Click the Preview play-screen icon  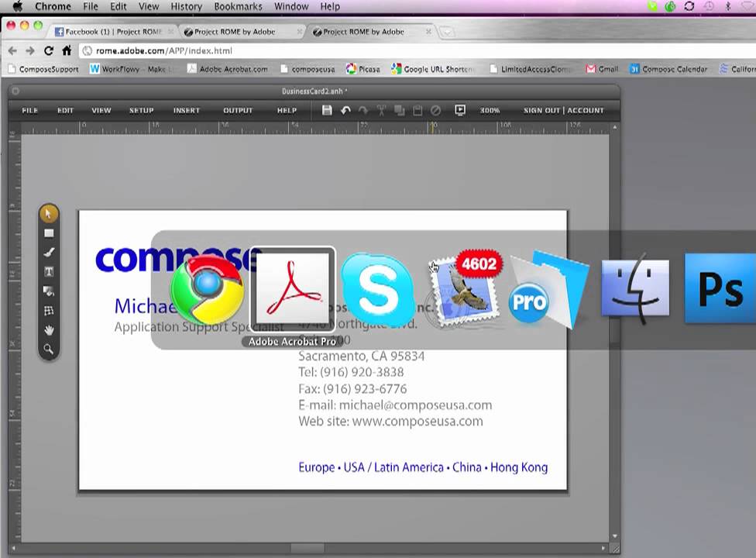point(460,110)
